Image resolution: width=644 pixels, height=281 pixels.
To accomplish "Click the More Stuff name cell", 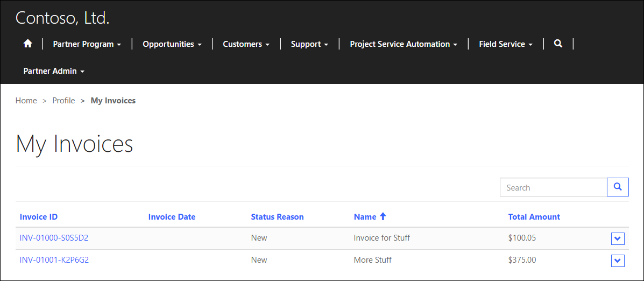I will click(372, 259).
